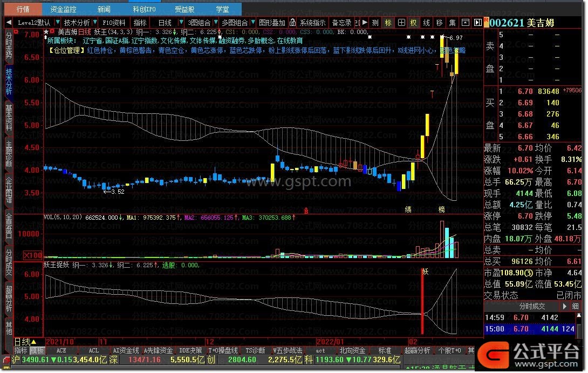Click the 系统指示 button
588x373 pixels.
click(312, 23)
